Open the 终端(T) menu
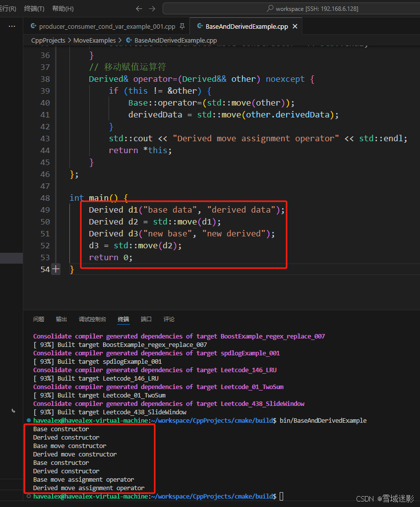The width and height of the screenshot is (420, 507). click(33, 8)
